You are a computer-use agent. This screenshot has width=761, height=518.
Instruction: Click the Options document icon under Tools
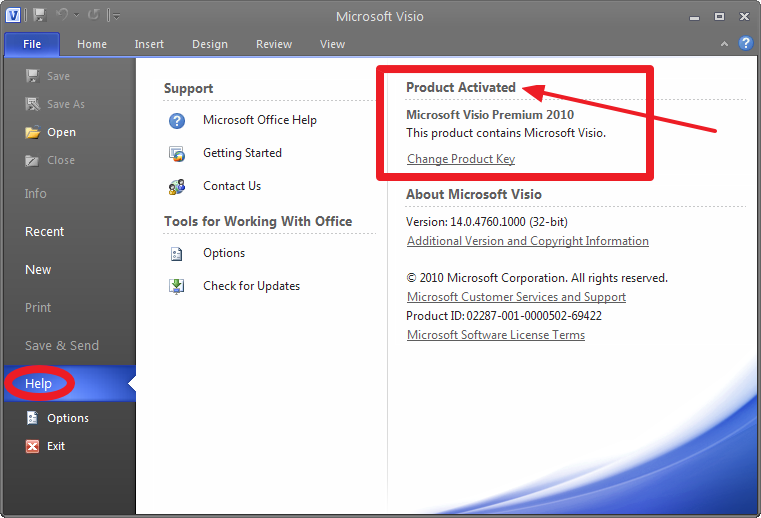point(177,253)
